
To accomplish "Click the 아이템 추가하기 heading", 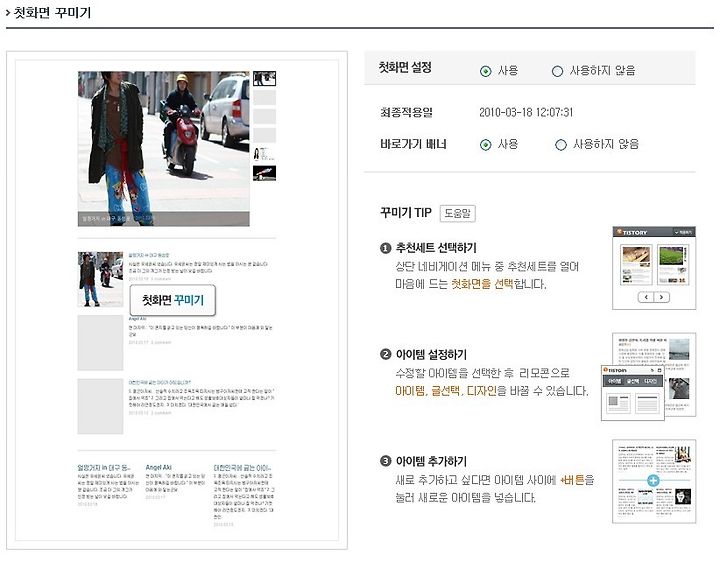I will [431, 461].
